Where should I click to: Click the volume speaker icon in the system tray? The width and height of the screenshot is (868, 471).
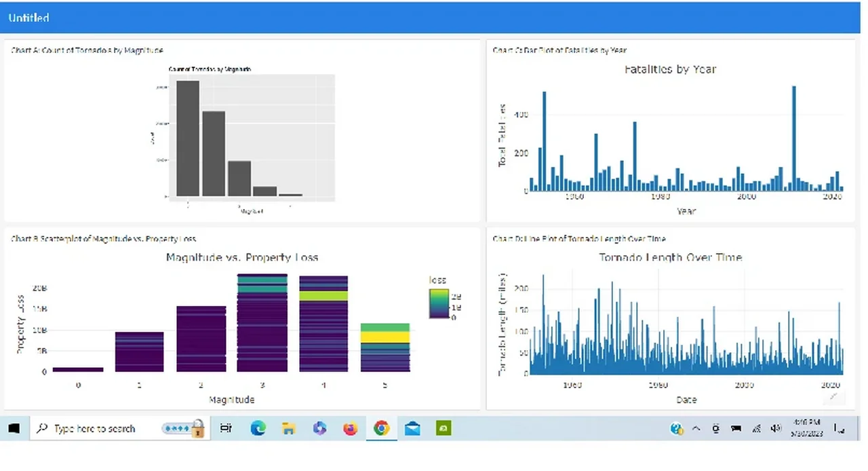[776, 428]
